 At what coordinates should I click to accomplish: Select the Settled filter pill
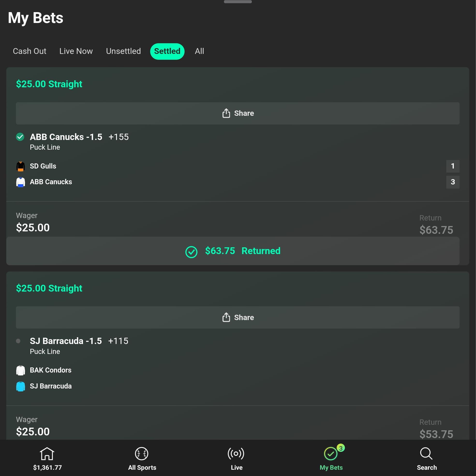click(x=167, y=51)
